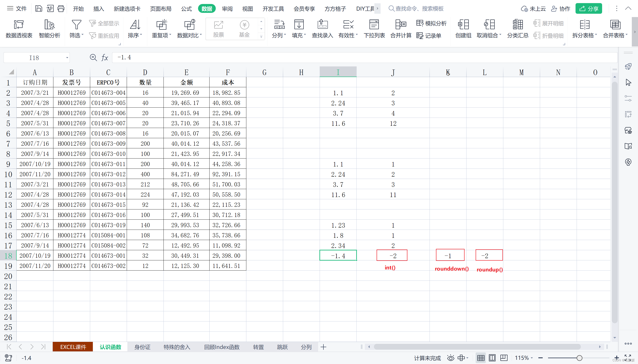Image resolution: width=638 pixels, height=364 pixels.
Task: Click the 未上云 cloud status button
Action: pyautogui.click(x=533, y=8)
